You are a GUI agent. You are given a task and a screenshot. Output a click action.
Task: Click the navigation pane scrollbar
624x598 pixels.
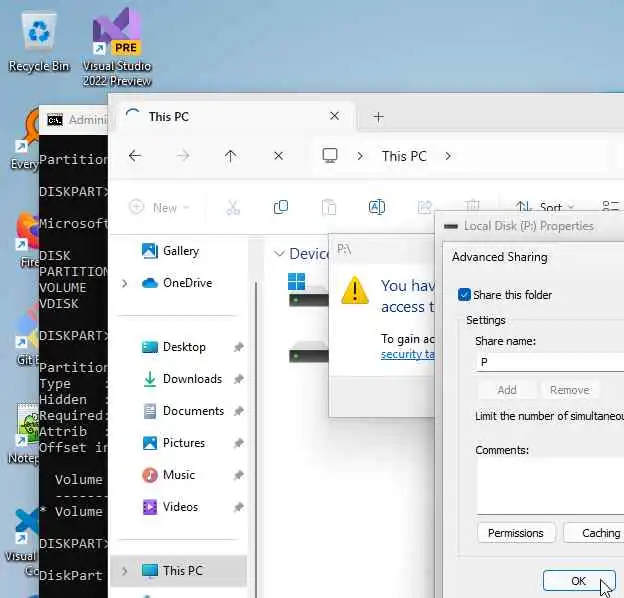(255, 438)
